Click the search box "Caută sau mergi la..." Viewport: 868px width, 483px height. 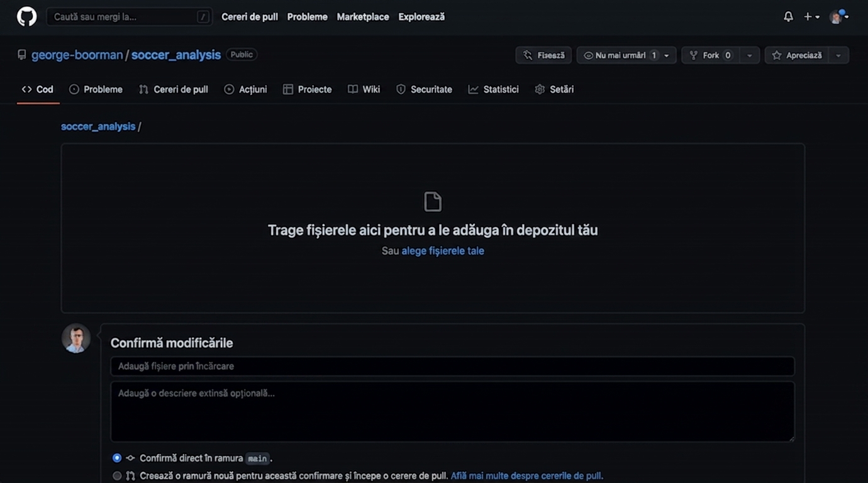tap(129, 17)
